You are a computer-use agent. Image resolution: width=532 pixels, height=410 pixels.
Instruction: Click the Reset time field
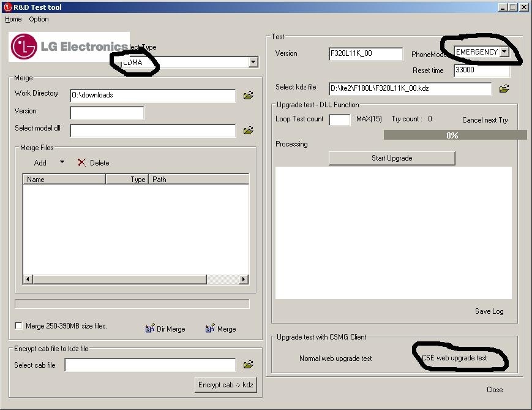tap(482, 70)
